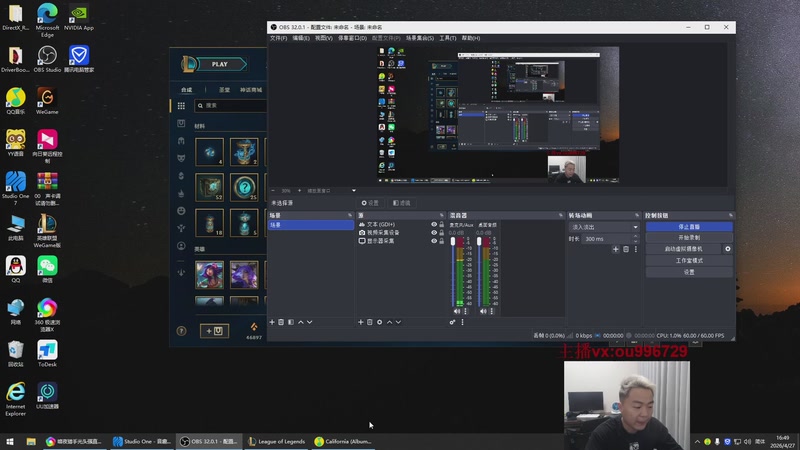
Task: Open ToDesk desktop shortcut
Action: click(x=47, y=354)
